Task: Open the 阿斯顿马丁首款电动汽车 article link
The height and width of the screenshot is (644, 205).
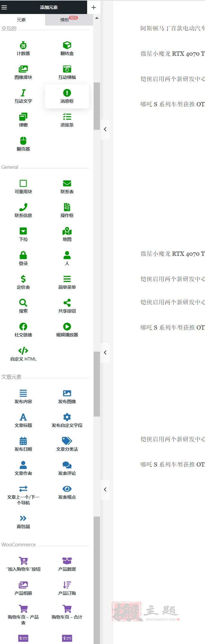Action: (172, 28)
